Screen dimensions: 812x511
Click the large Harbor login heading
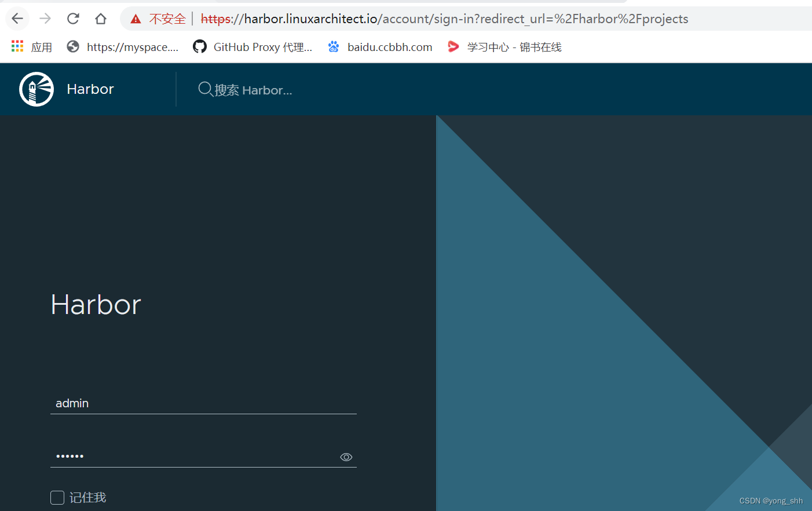click(x=96, y=305)
